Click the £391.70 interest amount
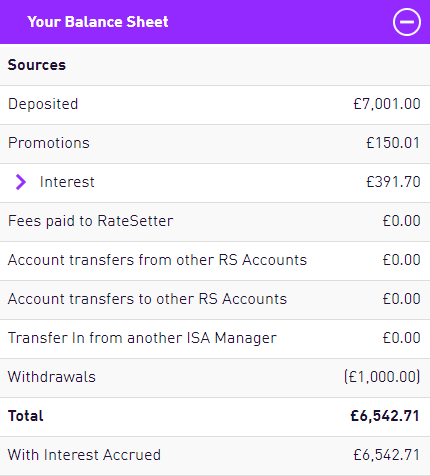The height and width of the screenshot is (476, 430). (393, 182)
